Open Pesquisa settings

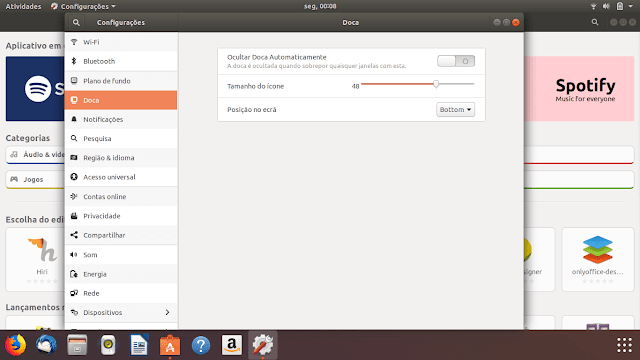point(121,138)
